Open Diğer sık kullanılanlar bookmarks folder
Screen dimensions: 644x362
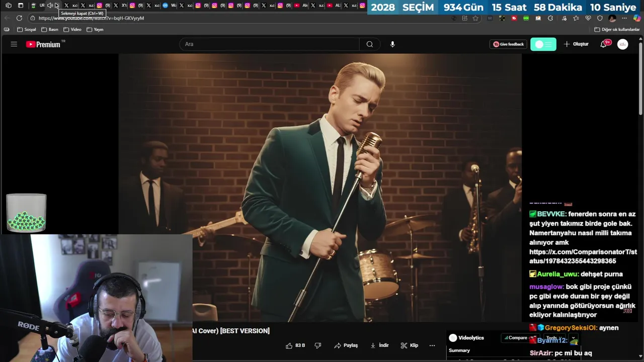pos(617,30)
